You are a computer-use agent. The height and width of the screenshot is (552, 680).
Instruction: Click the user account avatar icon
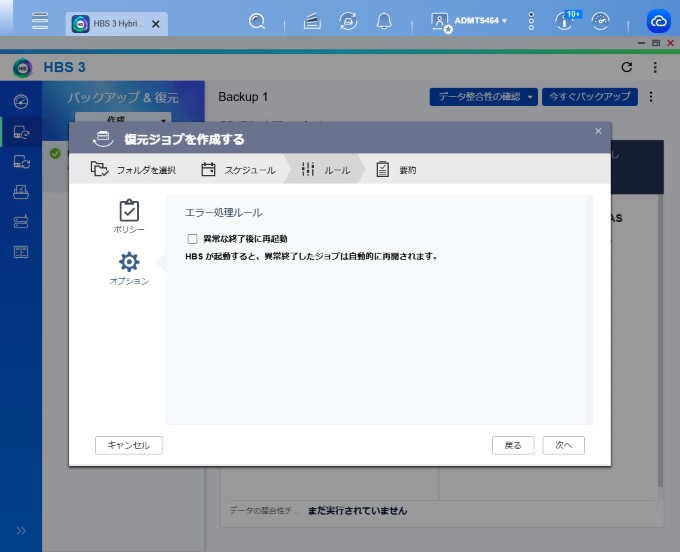pyautogui.click(x=441, y=22)
